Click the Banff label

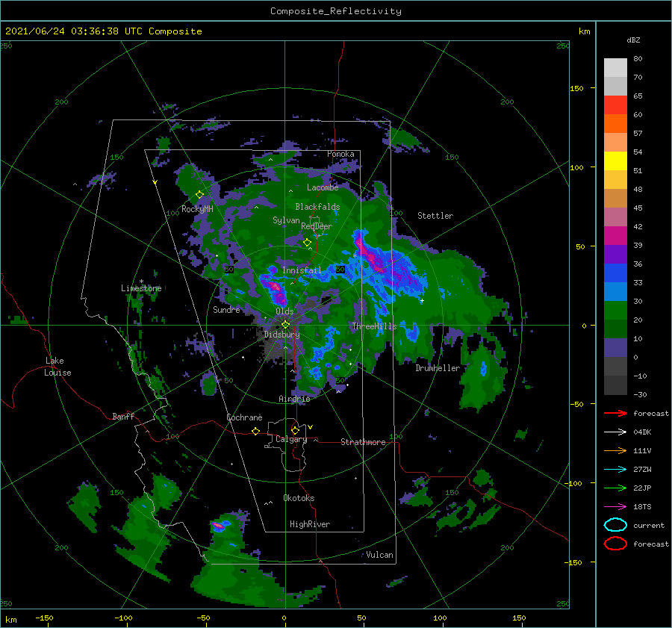[123, 416]
